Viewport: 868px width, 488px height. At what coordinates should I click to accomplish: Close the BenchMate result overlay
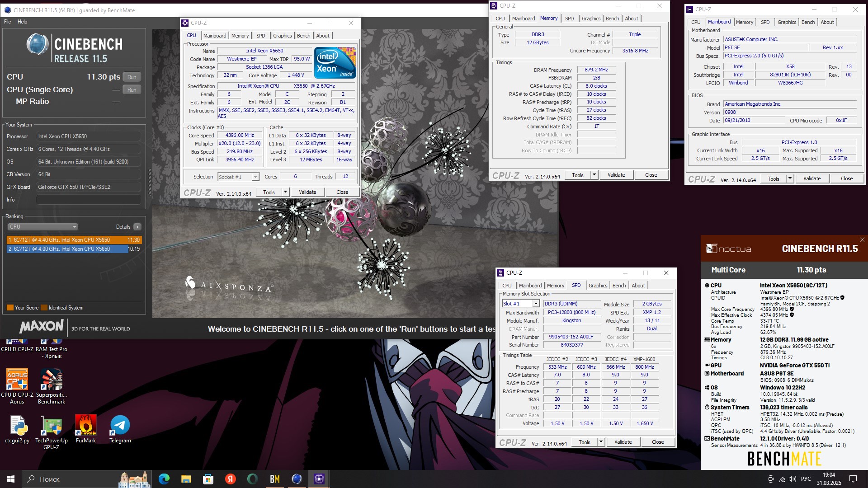point(862,240)
